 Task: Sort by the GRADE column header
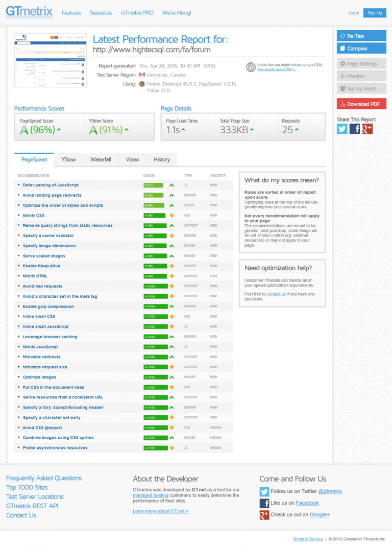click(149, 176)
